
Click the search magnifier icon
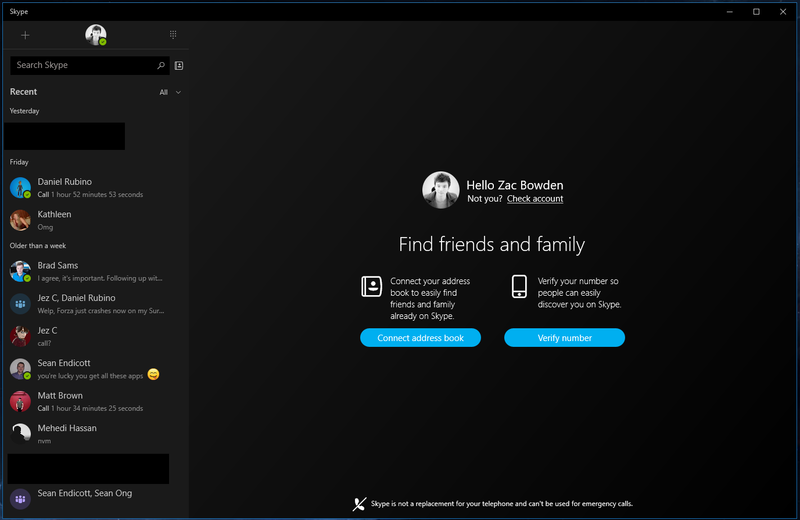[161, 65]
